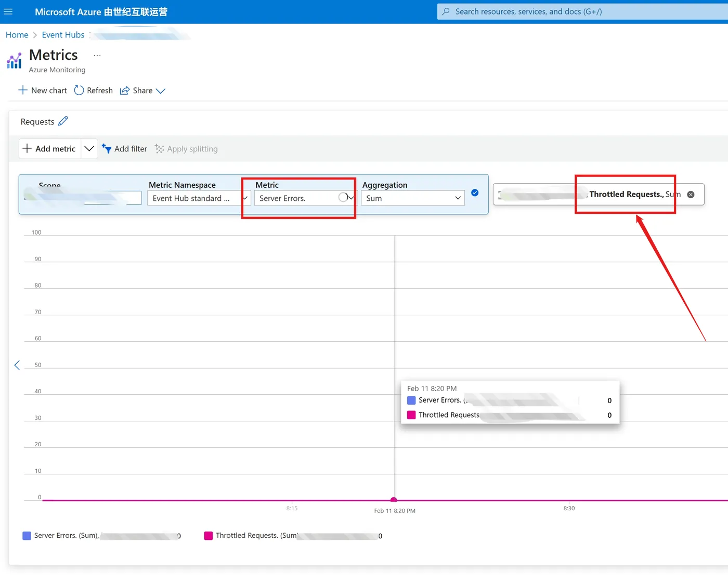The image size is (728, 581).
Task: Expand the Share dropdown chevron
Action: pyautogui.click(x=161, y=91)
